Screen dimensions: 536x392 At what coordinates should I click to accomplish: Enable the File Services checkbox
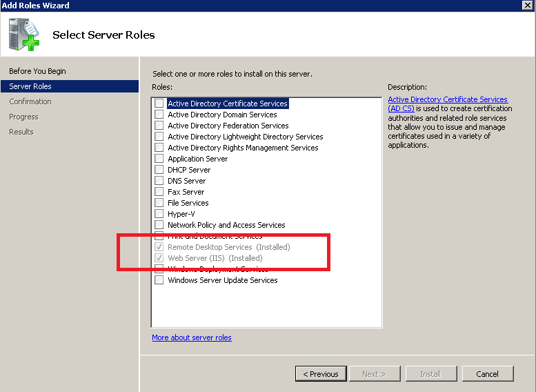(x=159, y=203)
